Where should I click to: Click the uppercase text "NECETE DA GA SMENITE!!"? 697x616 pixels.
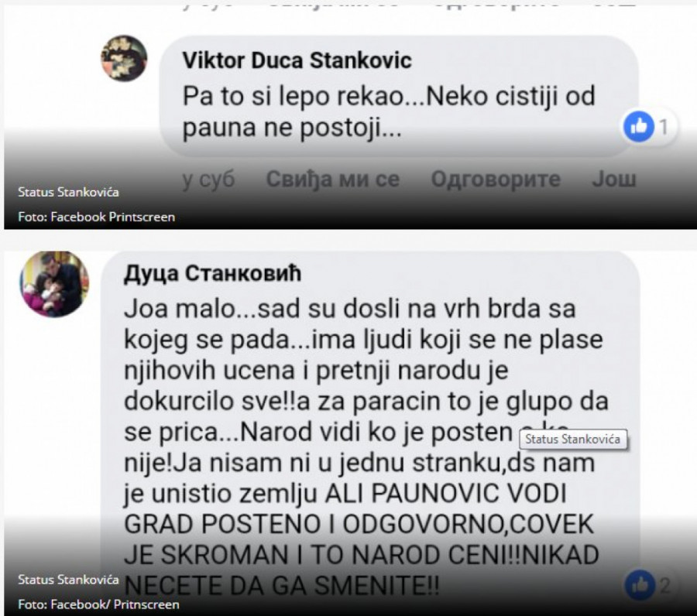tap(281, 586)
